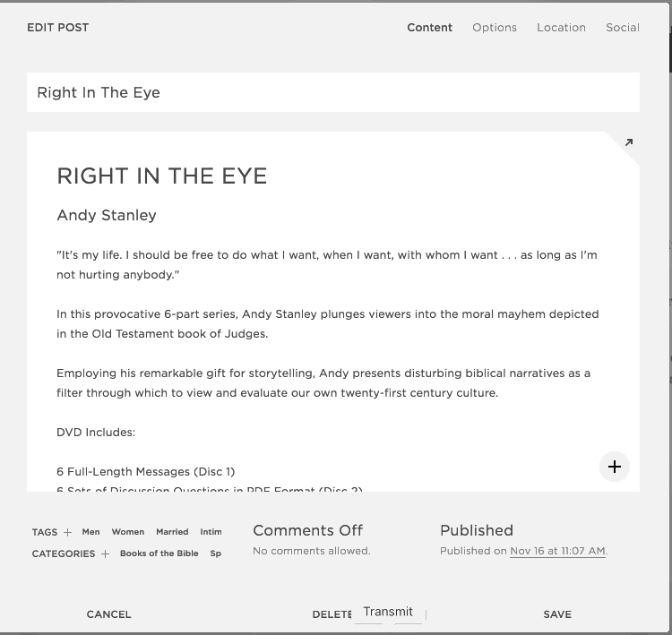
Task: Click the No comments allowed text
Action: pos(312,551)
